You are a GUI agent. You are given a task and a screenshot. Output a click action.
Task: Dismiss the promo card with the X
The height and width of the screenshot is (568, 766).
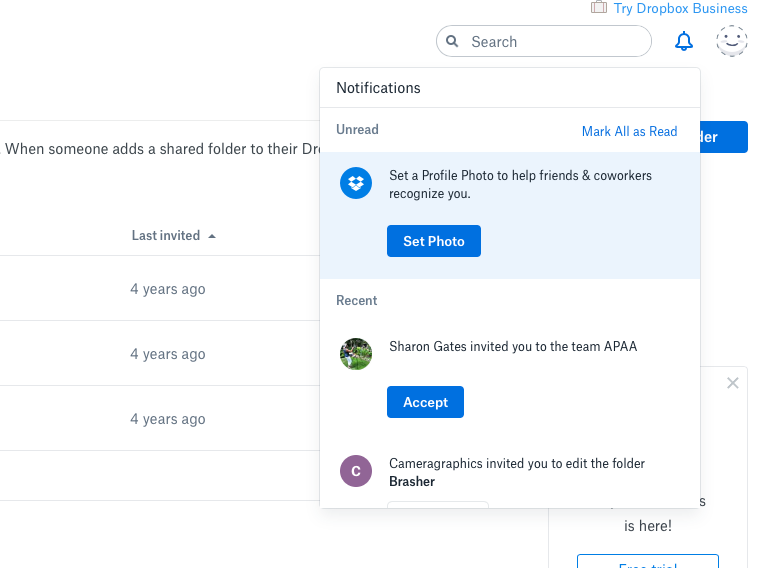(733, 383)
